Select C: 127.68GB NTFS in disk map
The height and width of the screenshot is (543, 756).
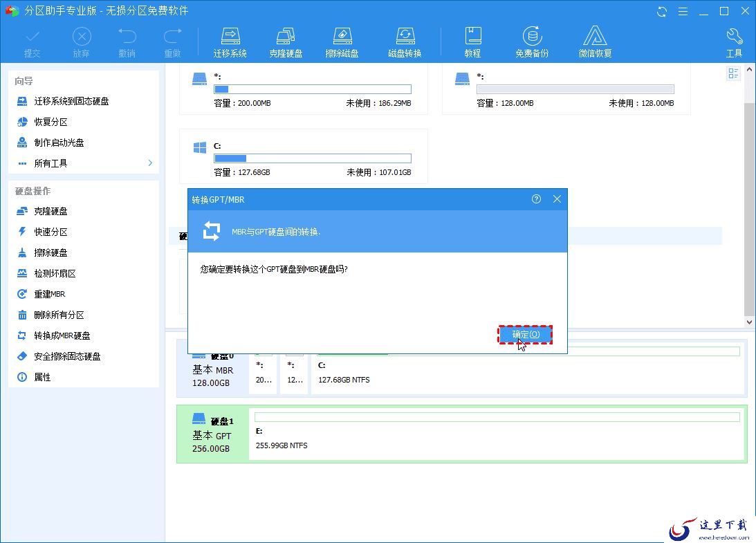(528, 373)
